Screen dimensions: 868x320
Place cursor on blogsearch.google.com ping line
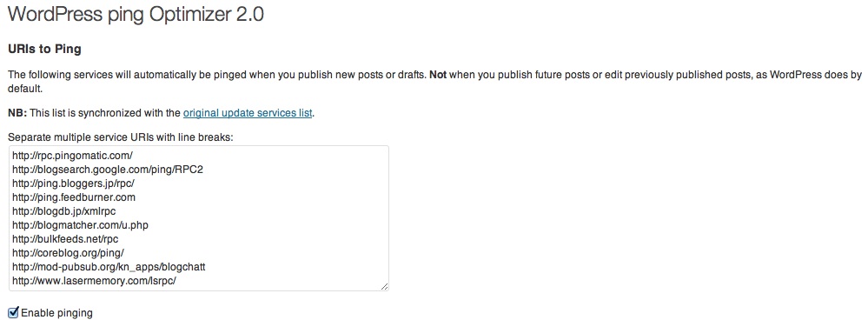(108, 170)
